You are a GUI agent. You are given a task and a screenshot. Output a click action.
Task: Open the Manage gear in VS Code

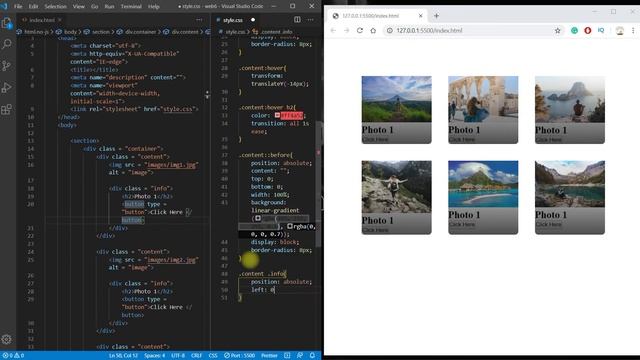7,339
